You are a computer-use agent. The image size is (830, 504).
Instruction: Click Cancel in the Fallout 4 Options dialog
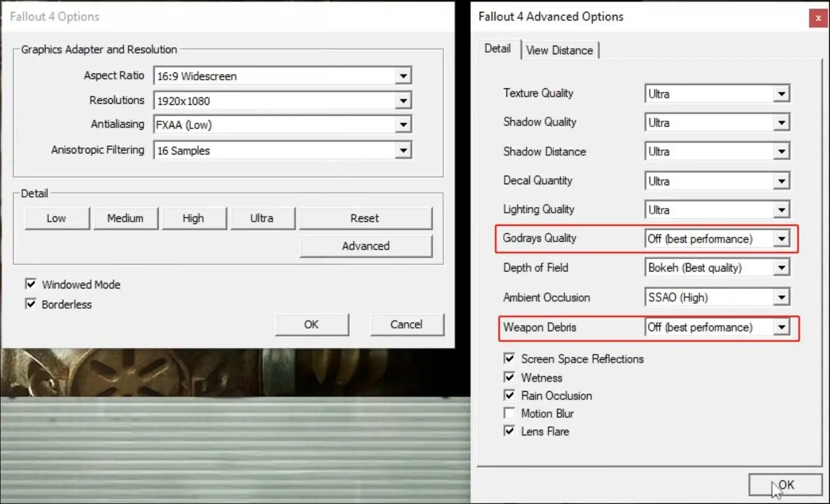point(406,324)
